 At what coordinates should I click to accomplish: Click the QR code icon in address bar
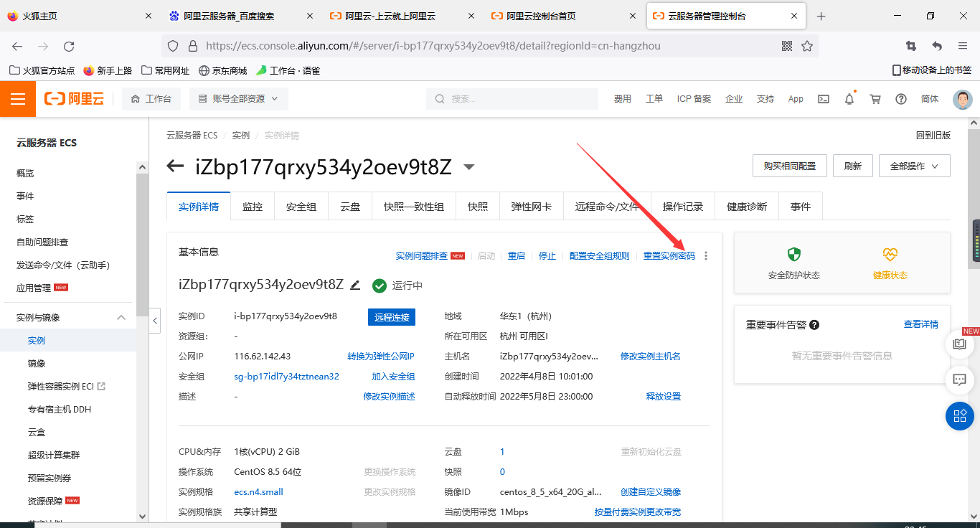pos(787,46)
